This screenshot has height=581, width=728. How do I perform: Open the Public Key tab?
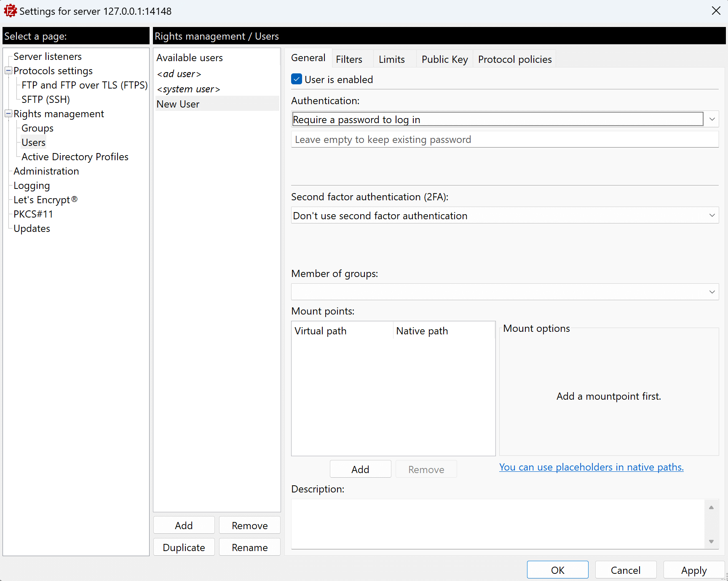(x=444, y=59)
